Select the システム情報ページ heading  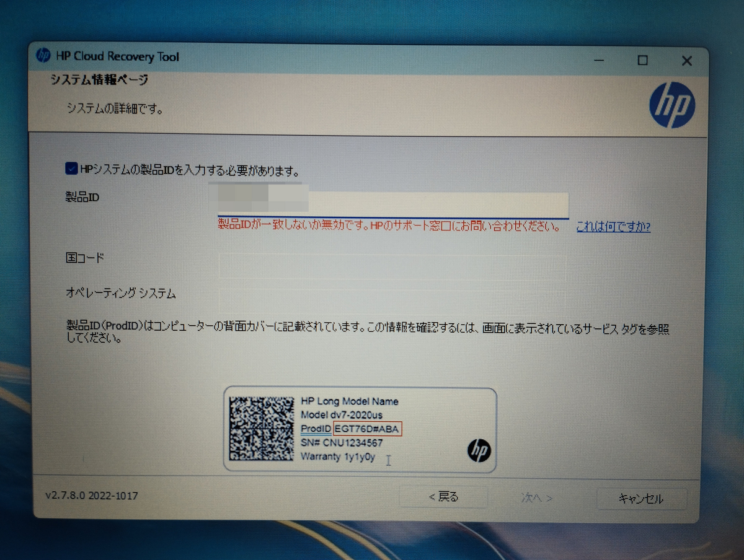pyautogui.click(x=99, y=80)
